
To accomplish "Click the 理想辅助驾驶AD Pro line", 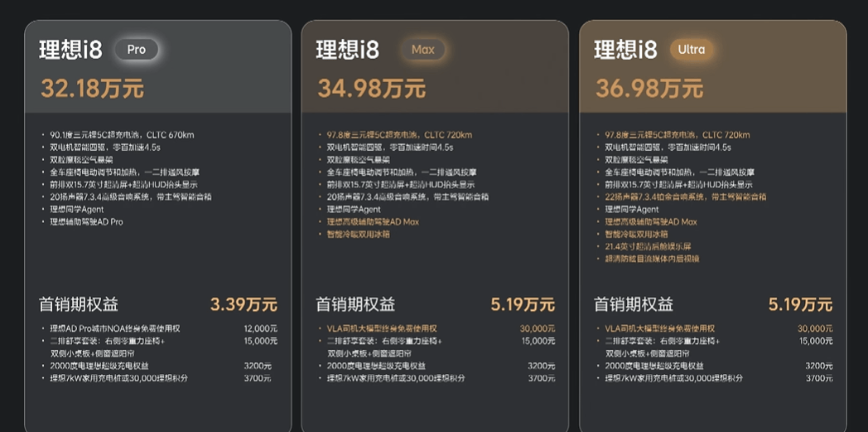I will point(86,221).
